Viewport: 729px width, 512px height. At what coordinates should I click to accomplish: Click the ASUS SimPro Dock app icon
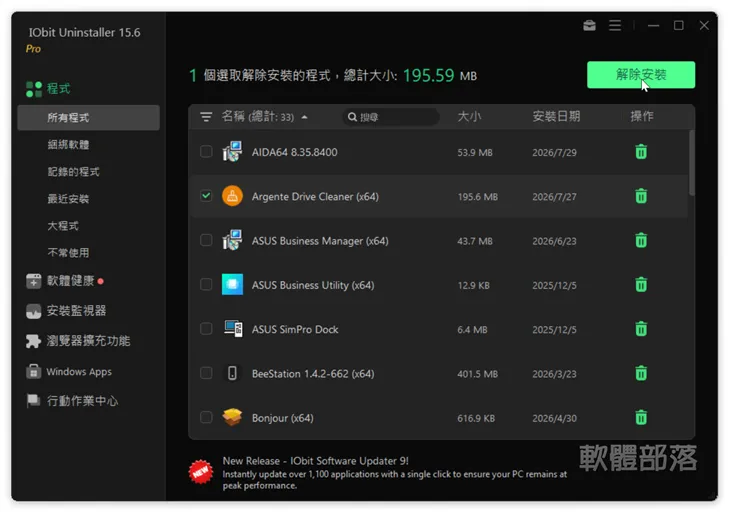point(232,329)
